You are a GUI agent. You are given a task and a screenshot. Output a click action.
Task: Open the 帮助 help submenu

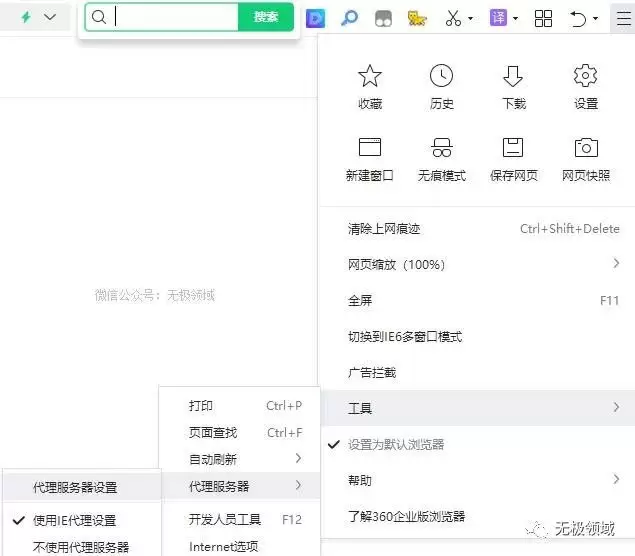coord(478,480)
